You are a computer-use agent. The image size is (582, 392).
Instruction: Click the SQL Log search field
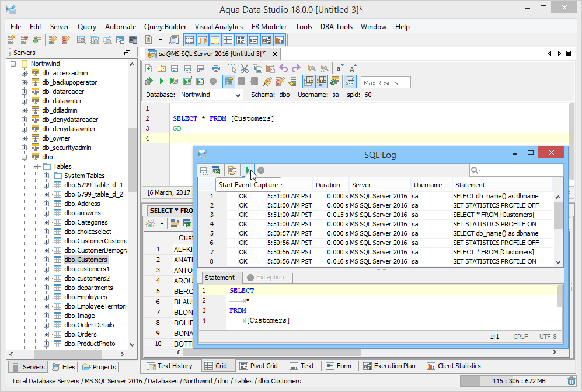click(x=520, y=170)
